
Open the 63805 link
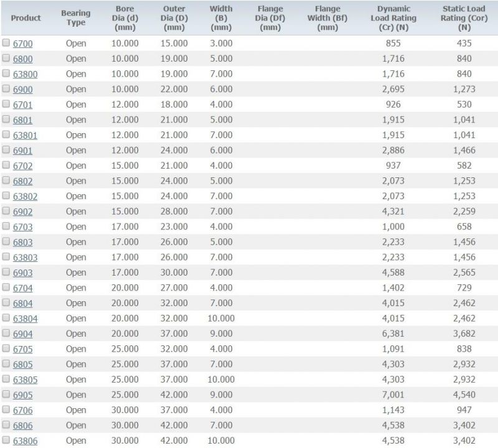click(x=25, y=380)
